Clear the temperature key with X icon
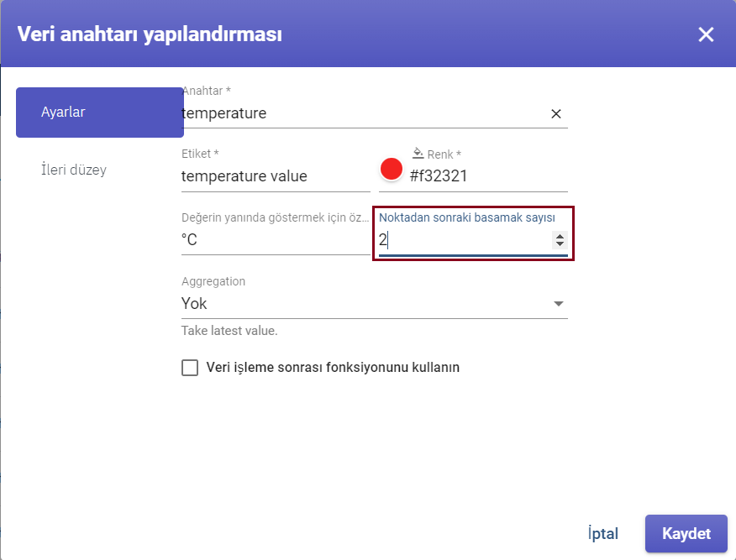Image resolution: width=736 pixels, height=560 pixels. click(555, 113)
